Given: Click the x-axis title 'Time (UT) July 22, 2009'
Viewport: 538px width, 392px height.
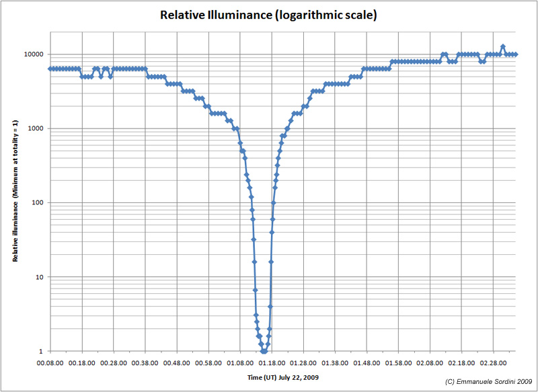Looking at the screenshot, I should coord(283,378).
